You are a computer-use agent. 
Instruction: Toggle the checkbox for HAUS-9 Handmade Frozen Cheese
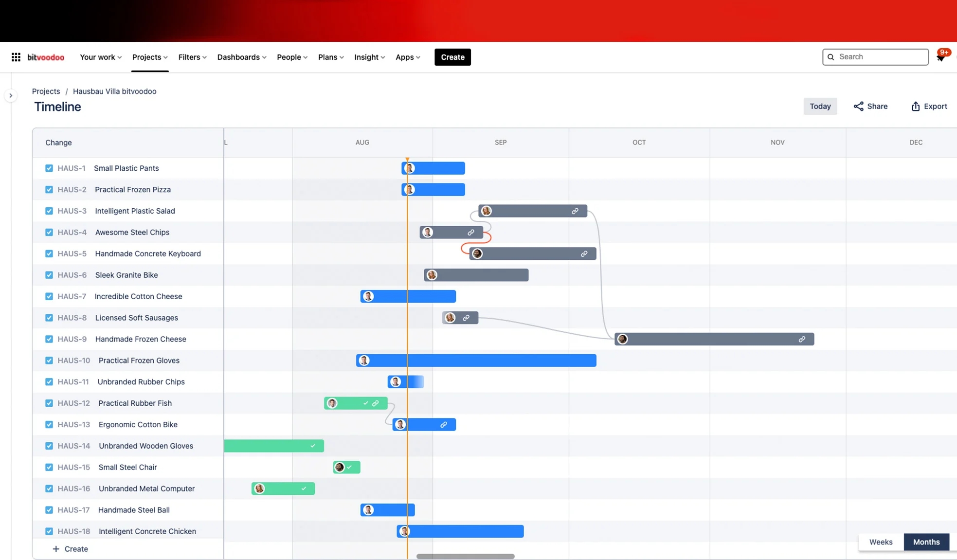point(49,339)
